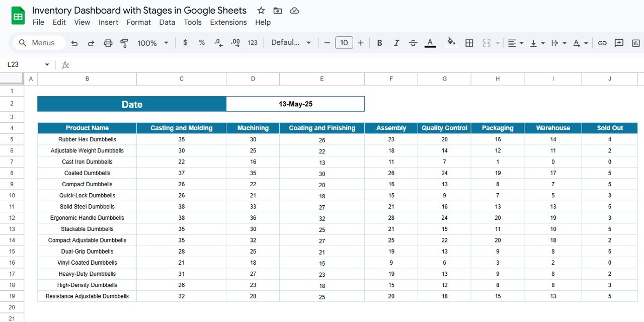644x322 pixels.
Task: Select the Cast Iron Dumbbells cell
Action: [87, 162]
